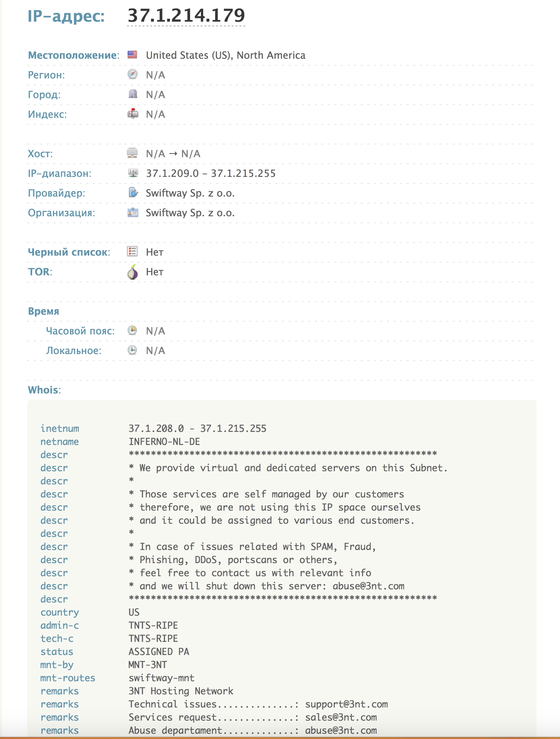Click the organization ID card icon
Screen dimensions: 560x739
pyautogui.click(x=133, y=212)
